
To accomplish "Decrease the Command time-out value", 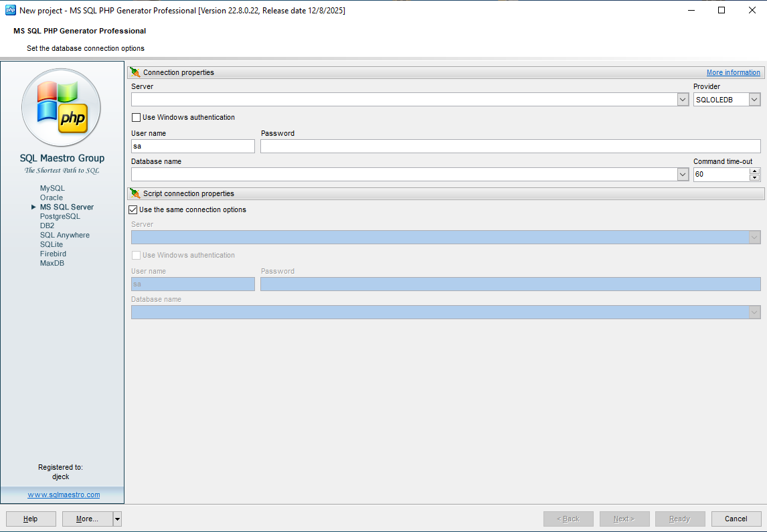I will [755, 177].
